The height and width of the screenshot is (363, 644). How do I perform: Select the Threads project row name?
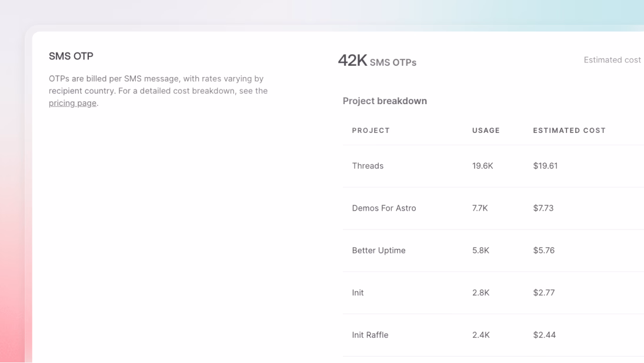point(368,166)
